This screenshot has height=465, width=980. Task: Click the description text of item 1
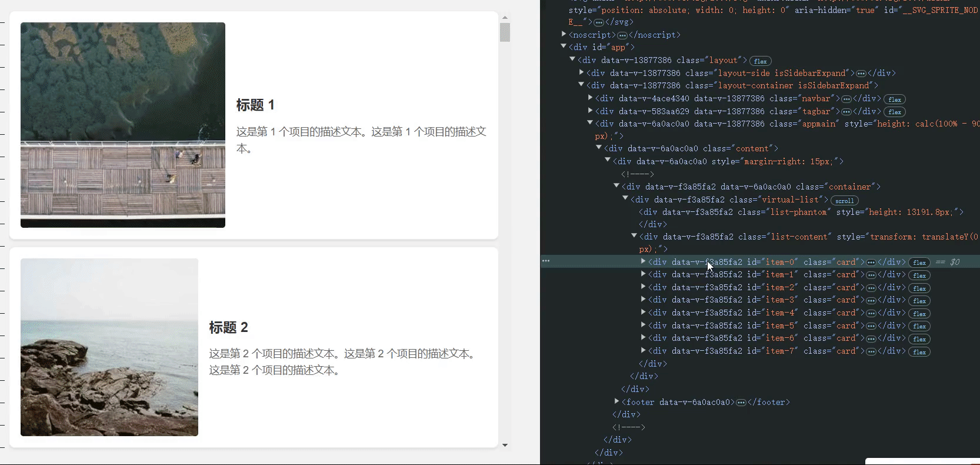(361, 140)
